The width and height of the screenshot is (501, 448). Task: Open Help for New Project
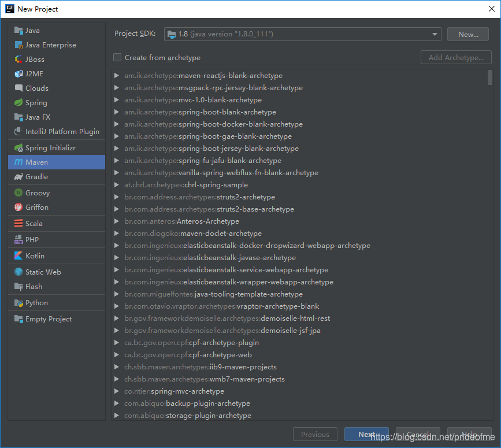[469, 434]
